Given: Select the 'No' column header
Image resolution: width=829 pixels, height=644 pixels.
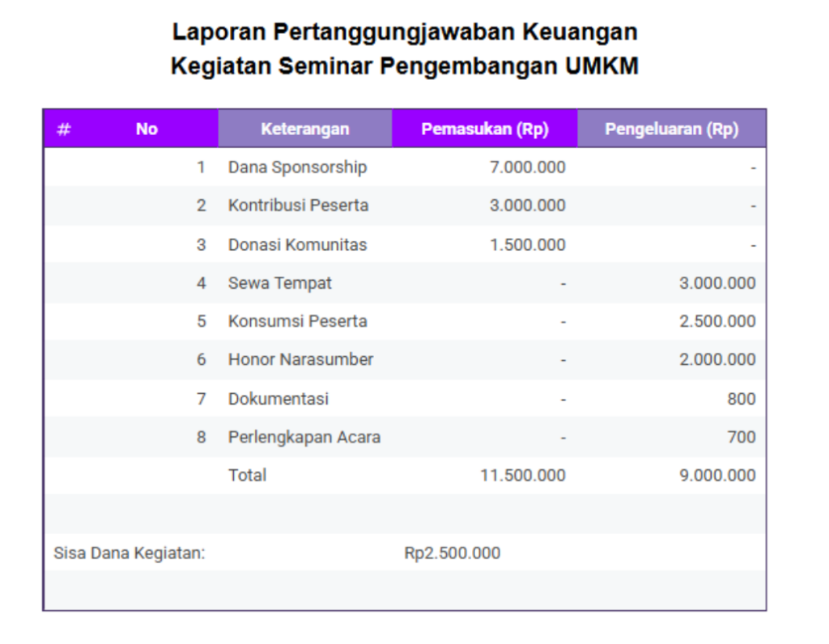Looking at the screenshot, I should click(x=147, y=129).
